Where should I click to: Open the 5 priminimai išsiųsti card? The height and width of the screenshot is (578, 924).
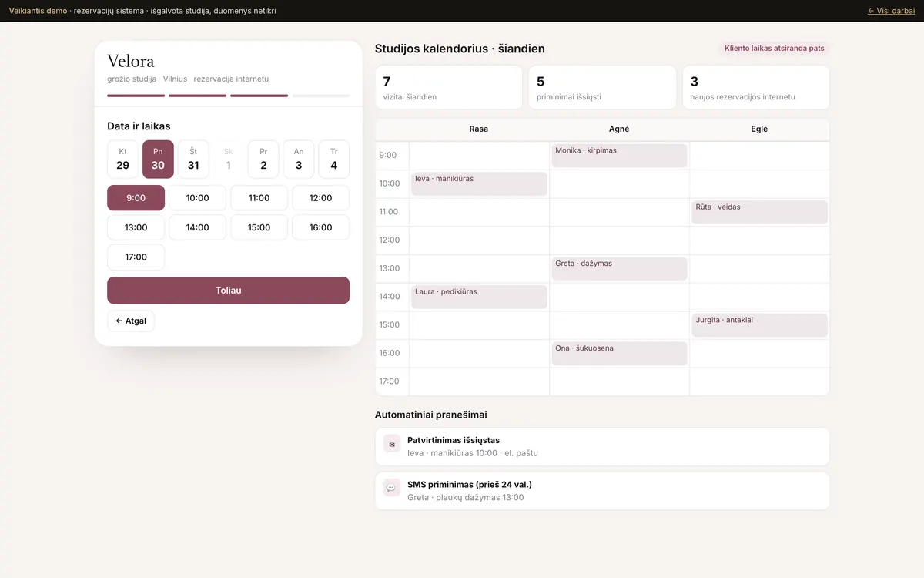602,87
